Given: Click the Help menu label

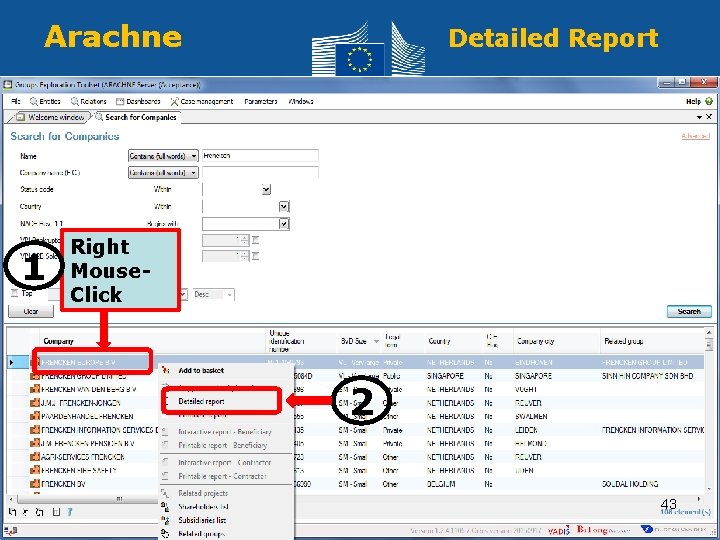Looking at the screenshot, I should (693, 101).
